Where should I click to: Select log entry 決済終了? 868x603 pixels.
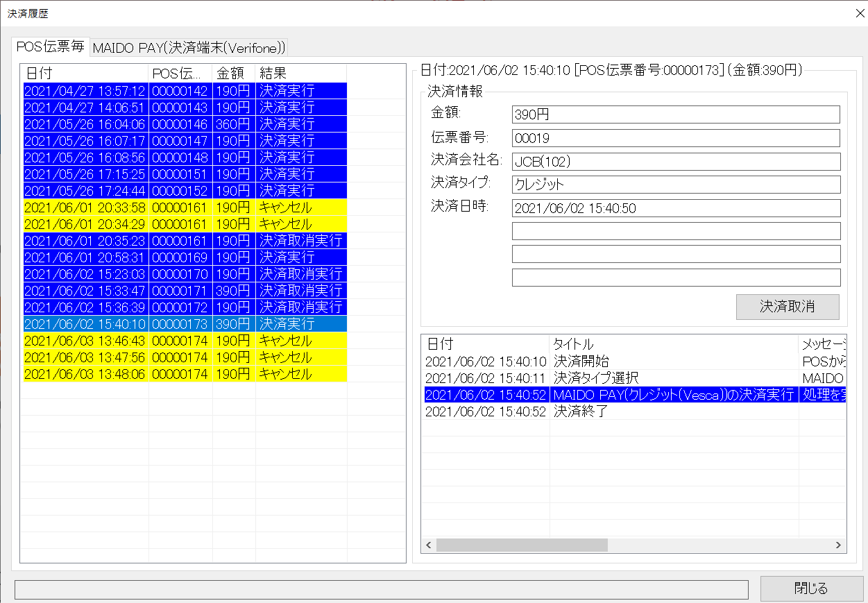click(635, 411)
